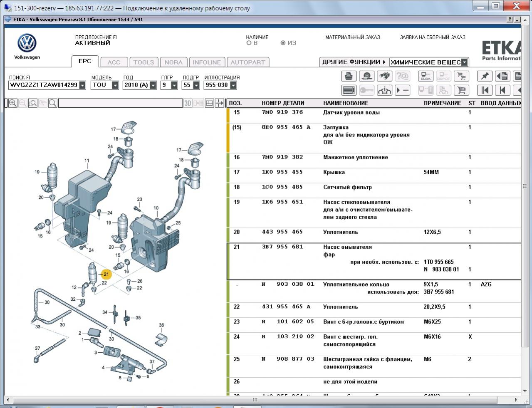
Task: Open the list view icon with horizontal lines
Action: (x=349, y=90)
